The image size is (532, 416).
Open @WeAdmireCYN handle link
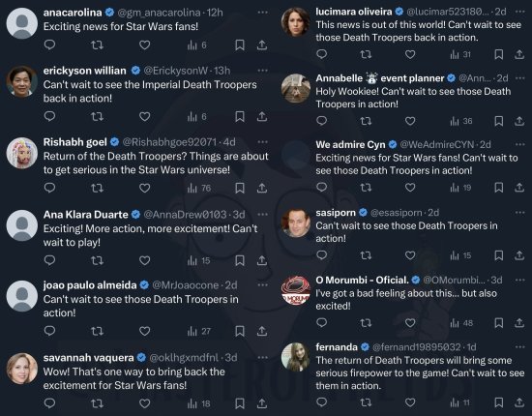[x=437, y=144]
